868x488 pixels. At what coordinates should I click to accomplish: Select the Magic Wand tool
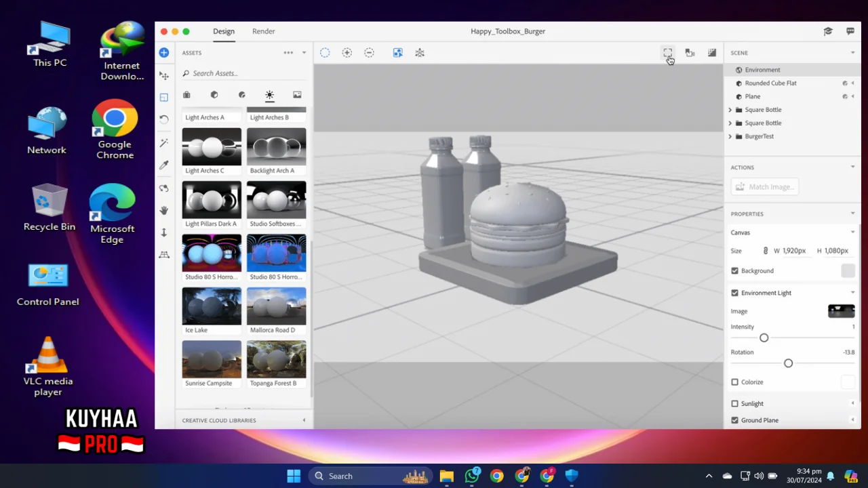click(x=164, y=142)
